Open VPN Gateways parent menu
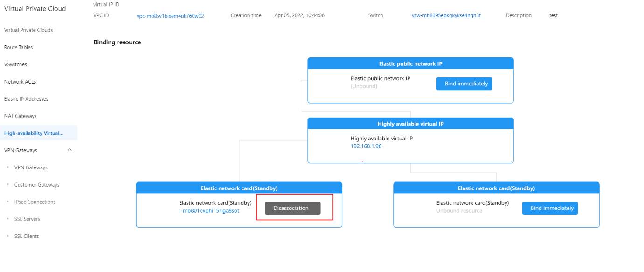The width and height of the screenshot is (644, 272). point(21,150)
